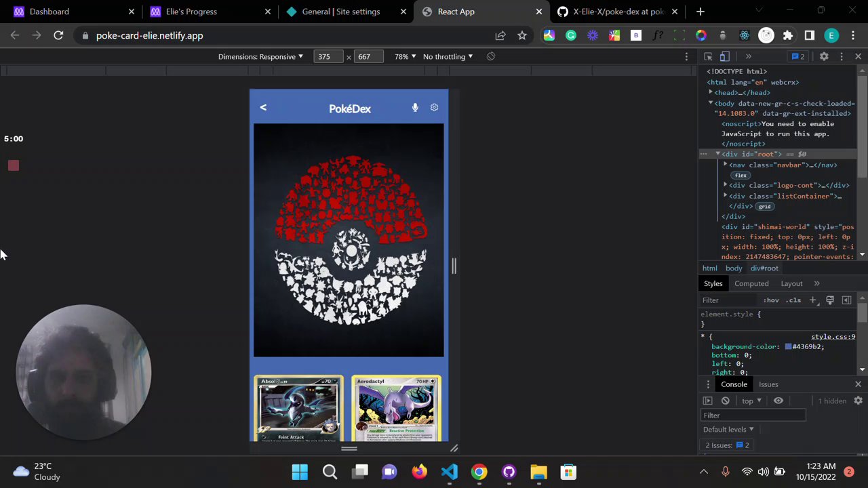Open the 78% zoom dropdown
The height and width of the screenshot is (488, 868).
pos(406,56)
